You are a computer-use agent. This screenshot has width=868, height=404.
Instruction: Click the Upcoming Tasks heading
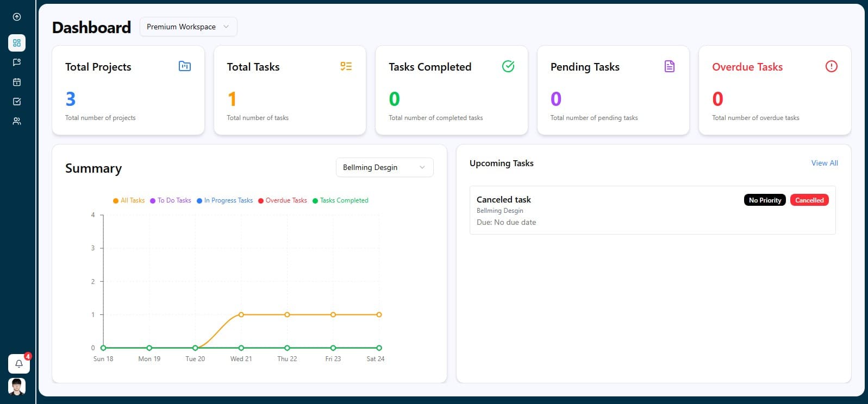pos(502,163)
